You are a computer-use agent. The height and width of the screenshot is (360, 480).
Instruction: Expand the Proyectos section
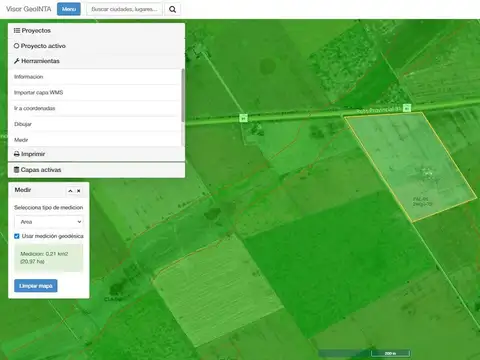click(96, 30)
